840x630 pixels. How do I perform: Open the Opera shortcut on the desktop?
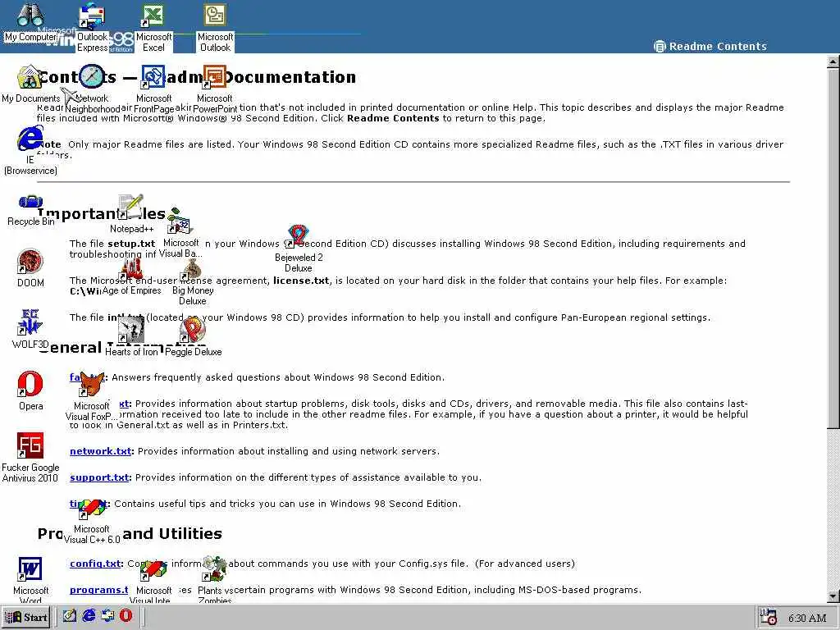[30, 391]
